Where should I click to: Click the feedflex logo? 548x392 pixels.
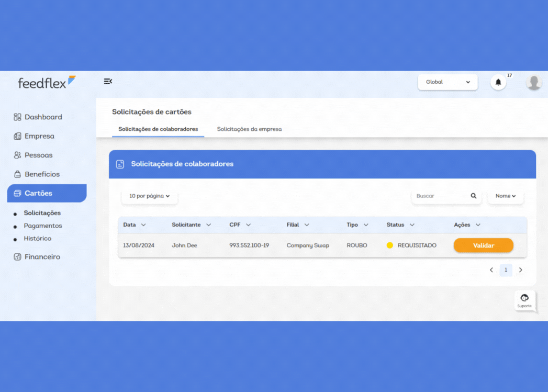pyautogui.click(x=47, y=82)
